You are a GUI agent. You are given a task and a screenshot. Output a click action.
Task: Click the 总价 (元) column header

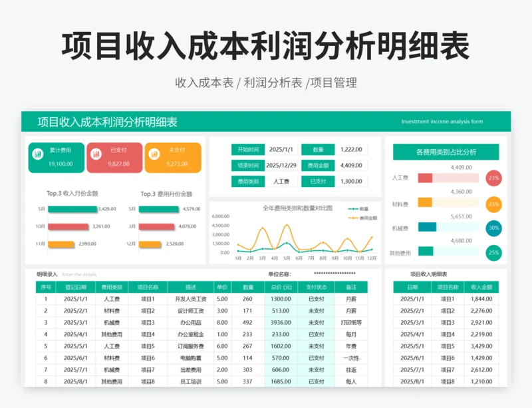pos(281,288)
